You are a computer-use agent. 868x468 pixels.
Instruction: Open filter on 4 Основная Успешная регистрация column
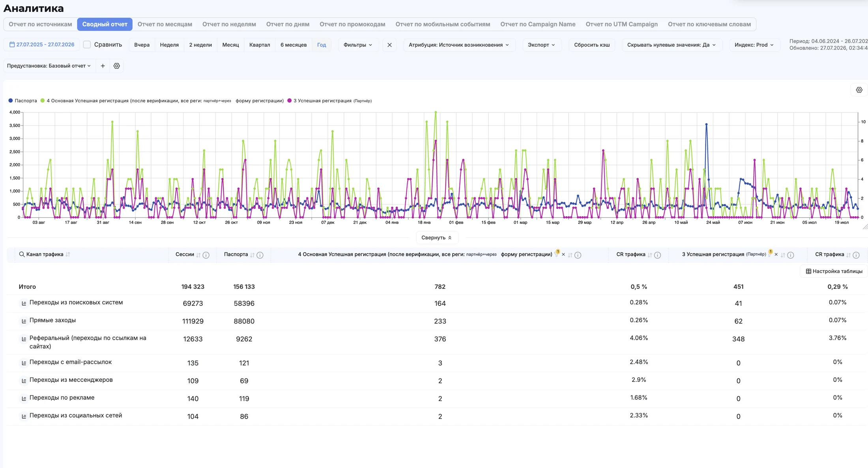pos(557,254)
